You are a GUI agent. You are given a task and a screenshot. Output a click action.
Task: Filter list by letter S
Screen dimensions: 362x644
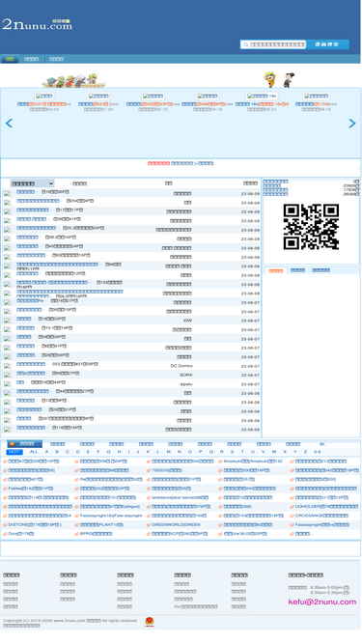(x=232, y=452)
